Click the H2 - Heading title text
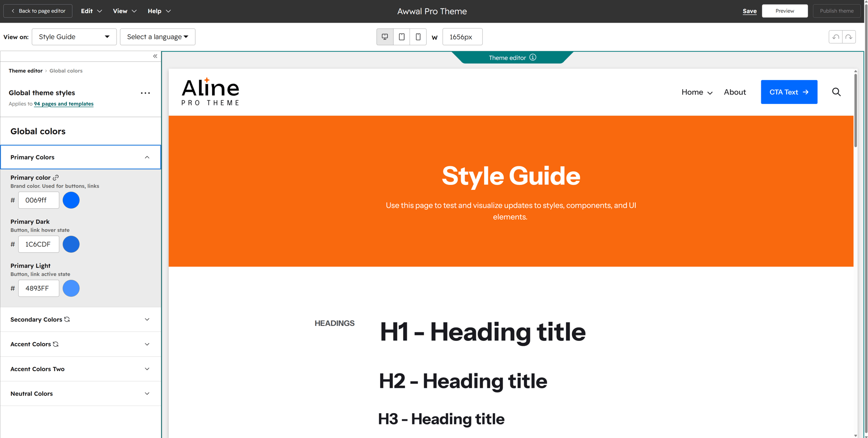Screen dimensions: 868x438 click(x=463, y=381)
